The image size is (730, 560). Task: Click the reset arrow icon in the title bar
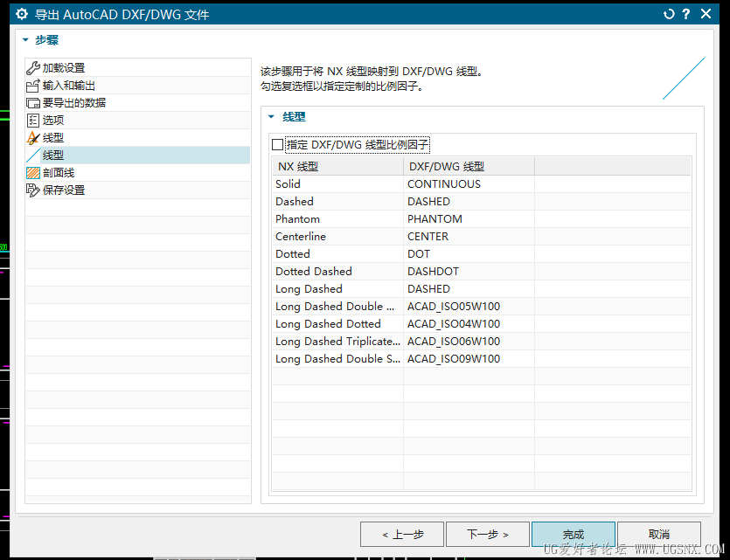point(669,15)
